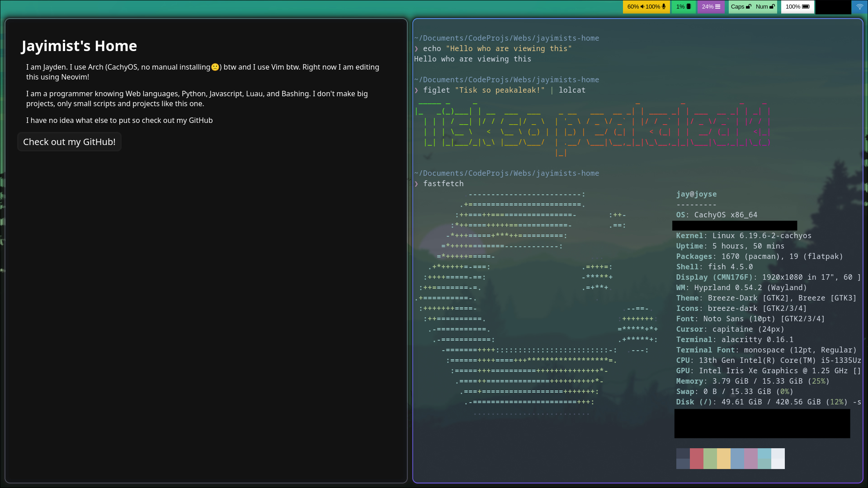Select the red color block in fastfetch palette
Screen dimensions: 868x488
point(696,458)
